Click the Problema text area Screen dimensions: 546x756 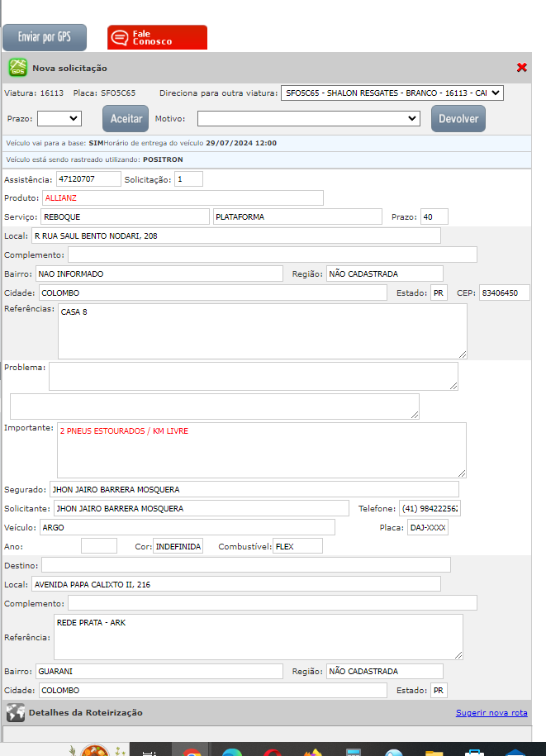tap(254, 377)
